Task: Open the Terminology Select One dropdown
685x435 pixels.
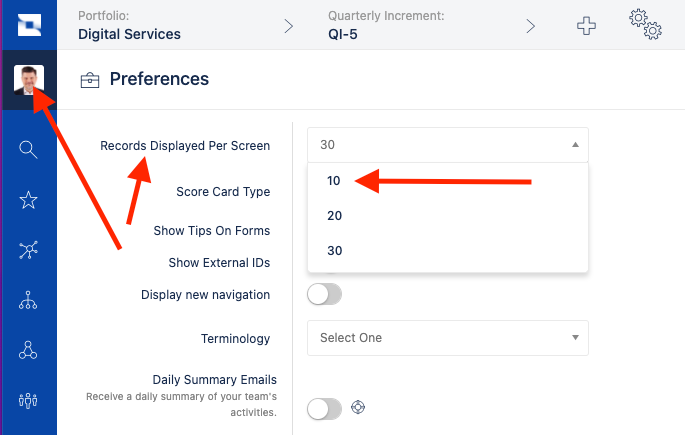Action: pos(448,338)
